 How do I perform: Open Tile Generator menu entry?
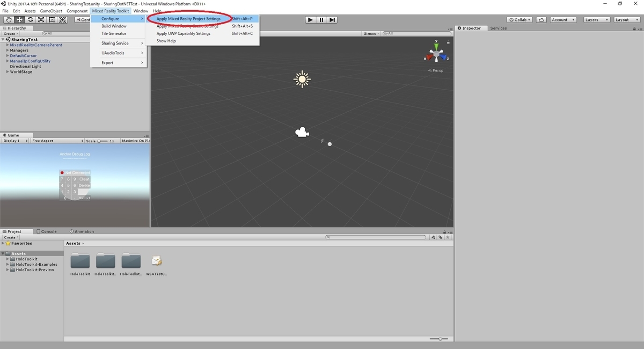click(x=118, y=33)
